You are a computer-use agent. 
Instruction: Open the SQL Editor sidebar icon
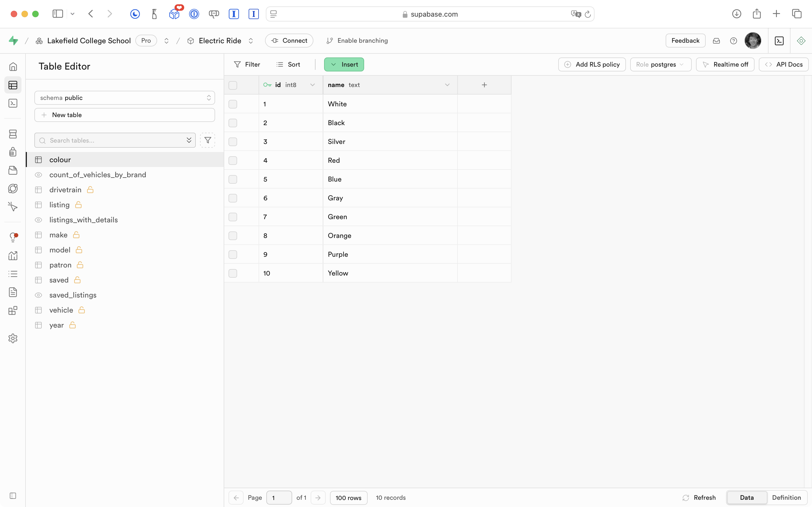coord(13,103)
